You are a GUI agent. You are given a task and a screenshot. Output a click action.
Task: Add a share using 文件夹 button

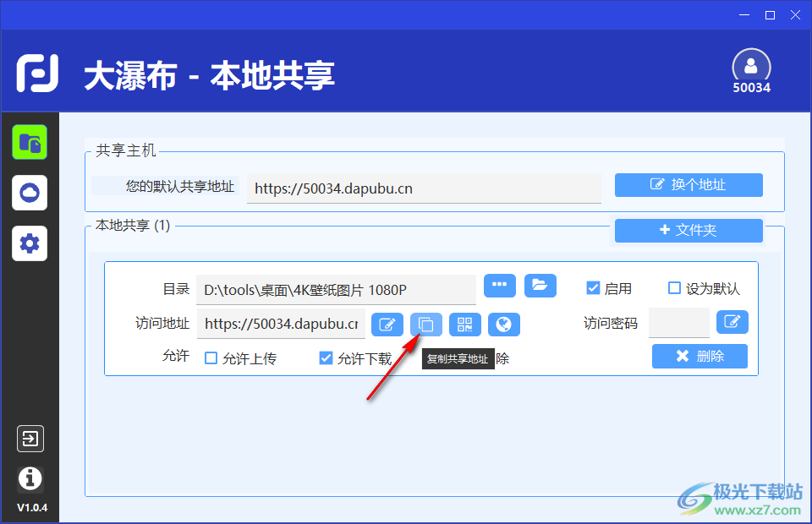click(x=689, y=230)
